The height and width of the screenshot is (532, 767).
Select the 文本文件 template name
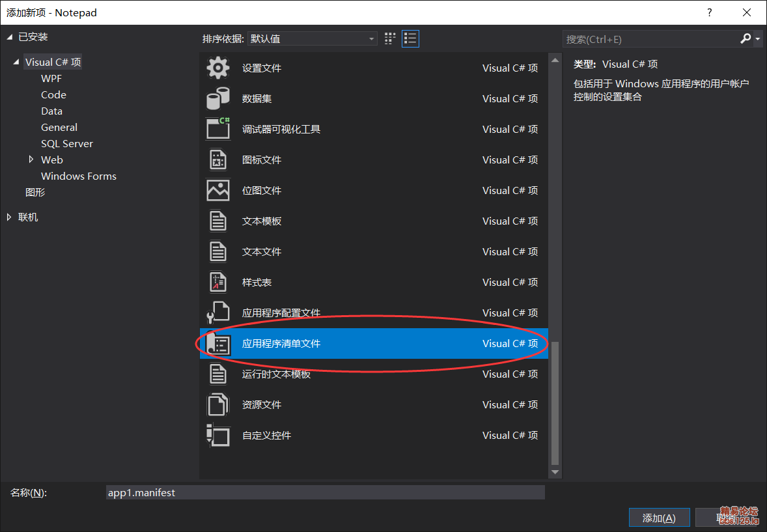pyautogui.click(x=262, y=251)
